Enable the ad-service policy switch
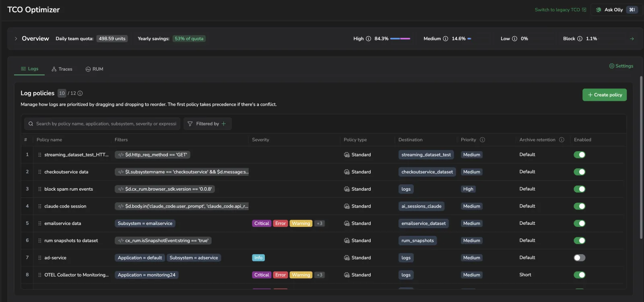644x302 pixels. point(580,258)
